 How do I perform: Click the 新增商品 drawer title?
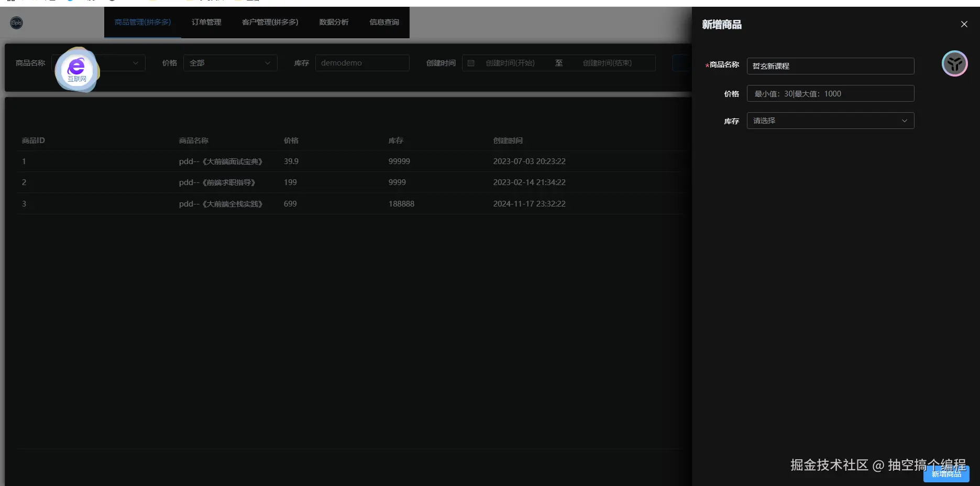[x=722, y=25]
